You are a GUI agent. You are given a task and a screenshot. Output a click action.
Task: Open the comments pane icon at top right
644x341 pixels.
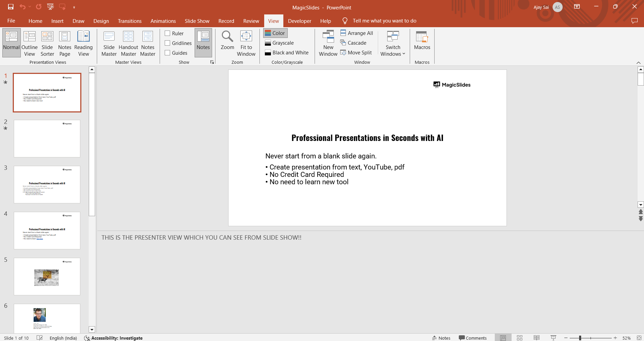(635, 21)
